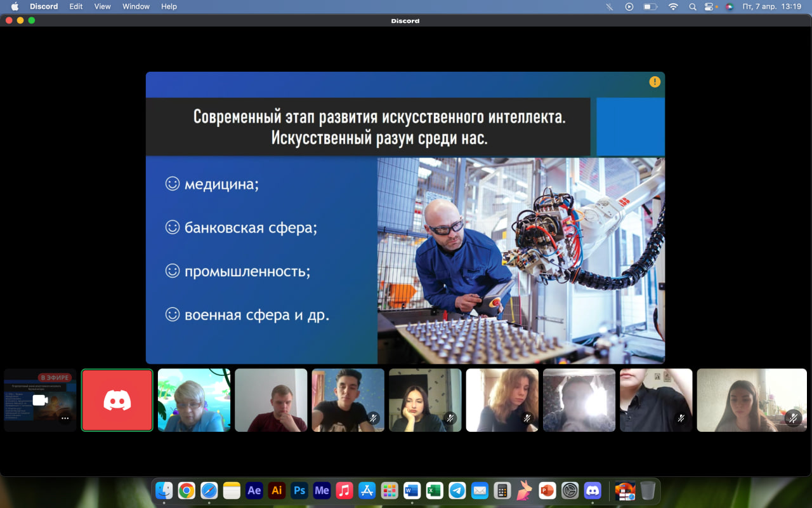Open Microsoft Excel from the Dock

coord(435,490)
